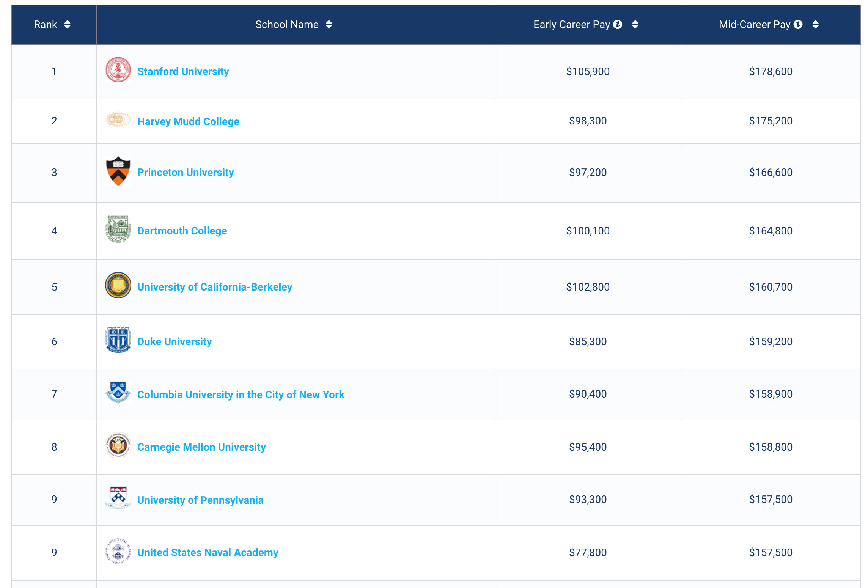Select Duke's mid-career pay $159,200
Screen dimensions: 868x588
click(771, 341)
